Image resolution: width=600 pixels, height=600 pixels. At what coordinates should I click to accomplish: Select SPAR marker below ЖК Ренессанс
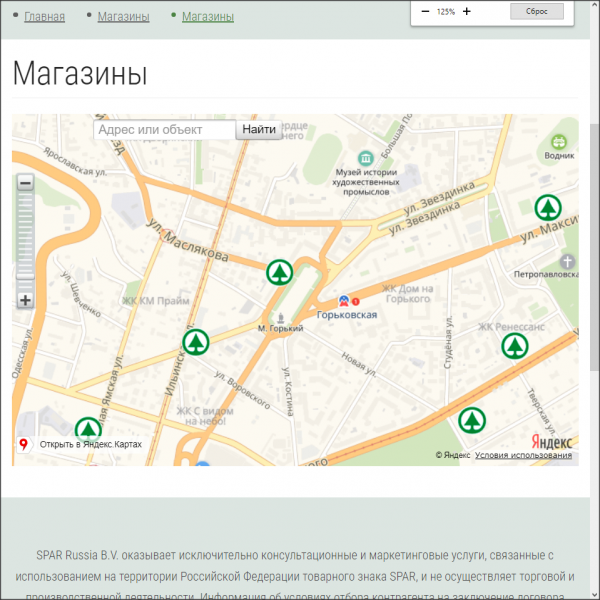(x=515, y=346)
